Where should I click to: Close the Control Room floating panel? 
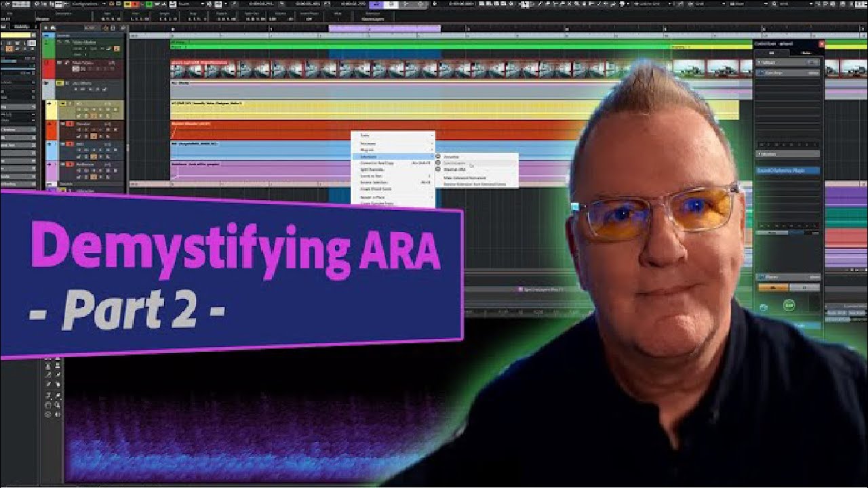pyautogui.click(x=821, y=44)
